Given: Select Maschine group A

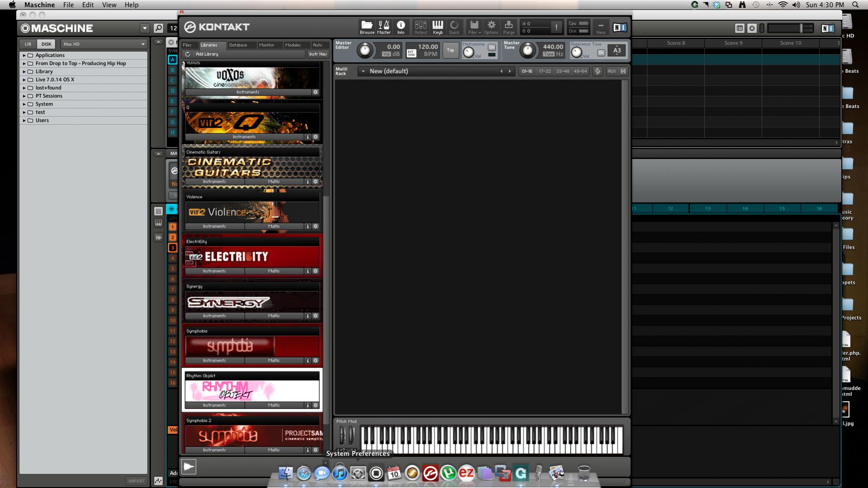Looking at the screenshot, I should point(172,60).
